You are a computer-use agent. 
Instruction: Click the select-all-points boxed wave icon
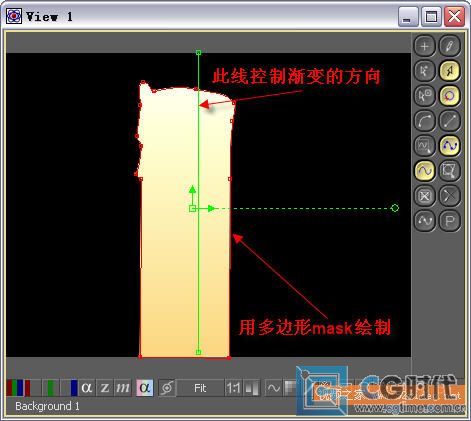pos(424,146)
